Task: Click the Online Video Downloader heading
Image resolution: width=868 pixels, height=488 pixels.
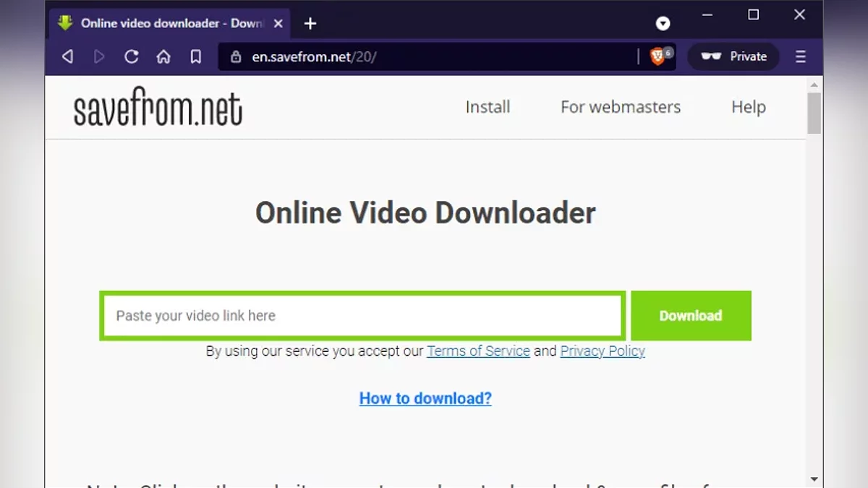Action: pos(425,213)
